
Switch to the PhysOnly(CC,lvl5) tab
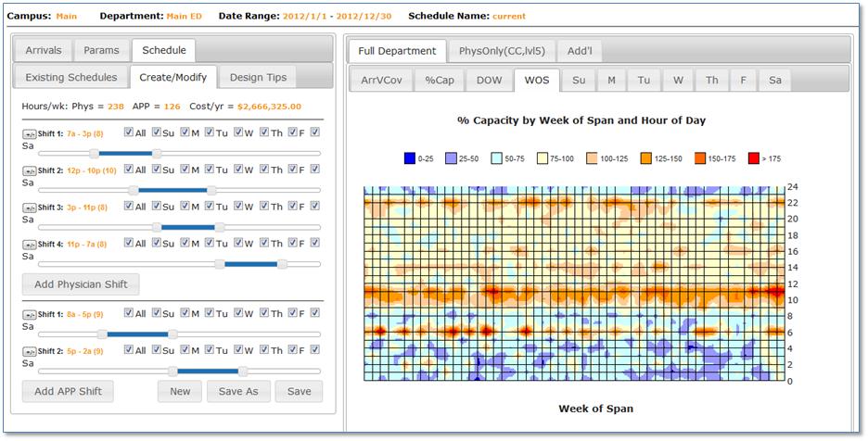(502, 51)
